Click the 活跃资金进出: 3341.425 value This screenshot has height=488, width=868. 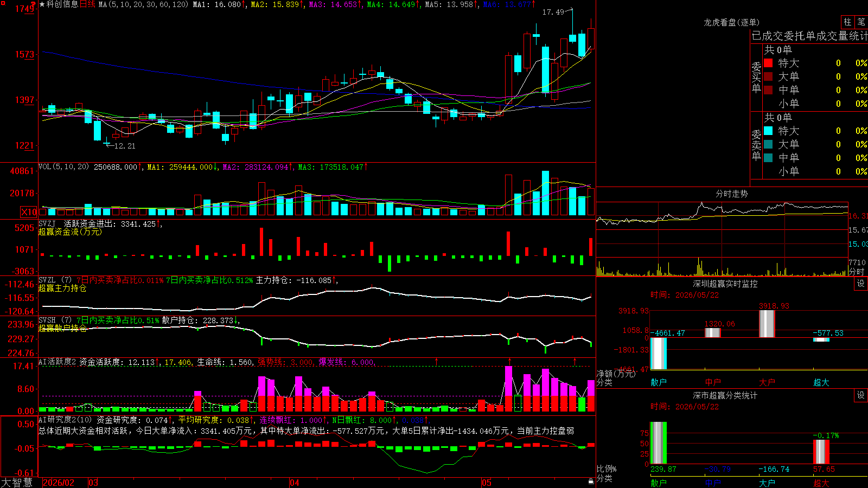(110, 223)
